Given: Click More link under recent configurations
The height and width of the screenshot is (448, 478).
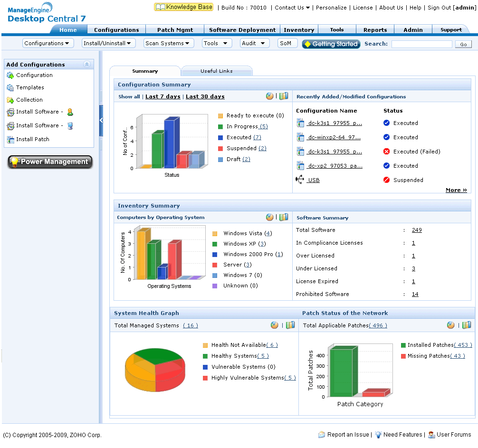Looking at the screenshot, I should click(456, 190).
